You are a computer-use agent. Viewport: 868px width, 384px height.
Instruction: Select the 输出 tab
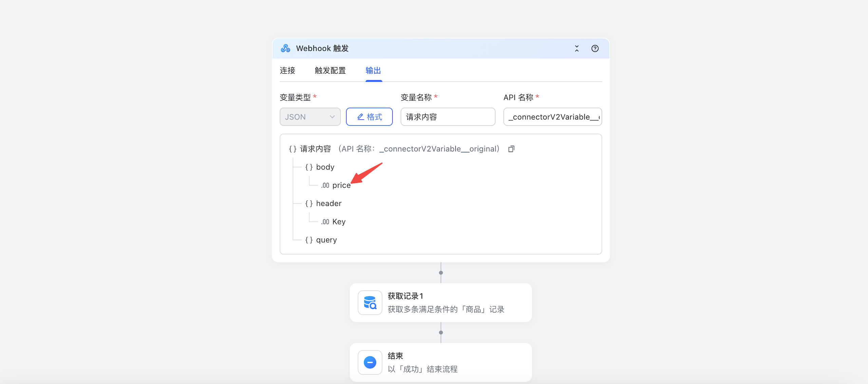[373, 71]
